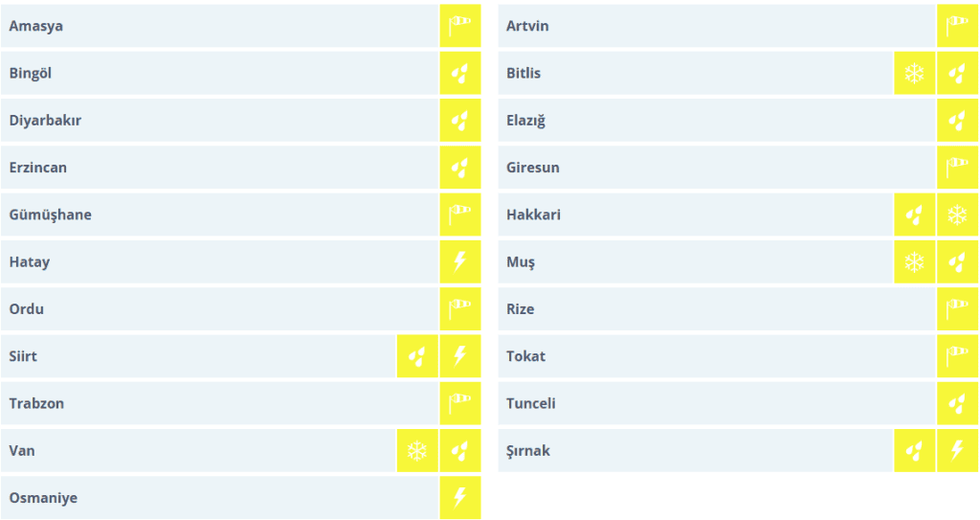Open the Artvin province entry
Image resolution: width=980 pixels, height=520 pixels.
(528, 26)
